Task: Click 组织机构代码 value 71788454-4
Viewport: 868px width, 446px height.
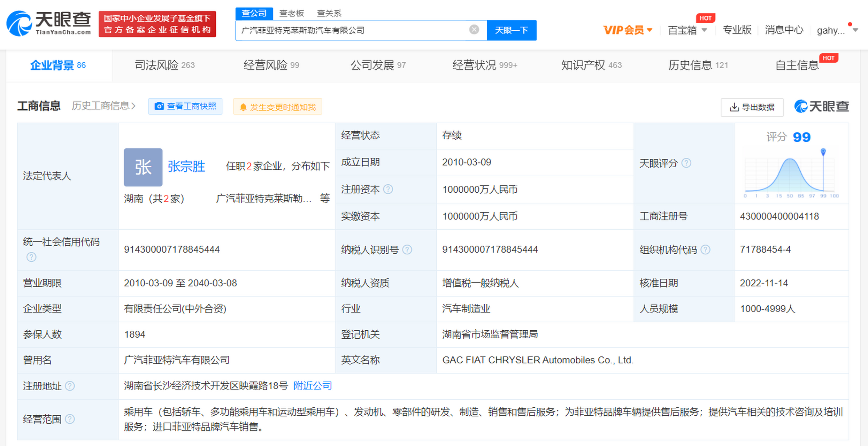Action: tap(765, 249)
